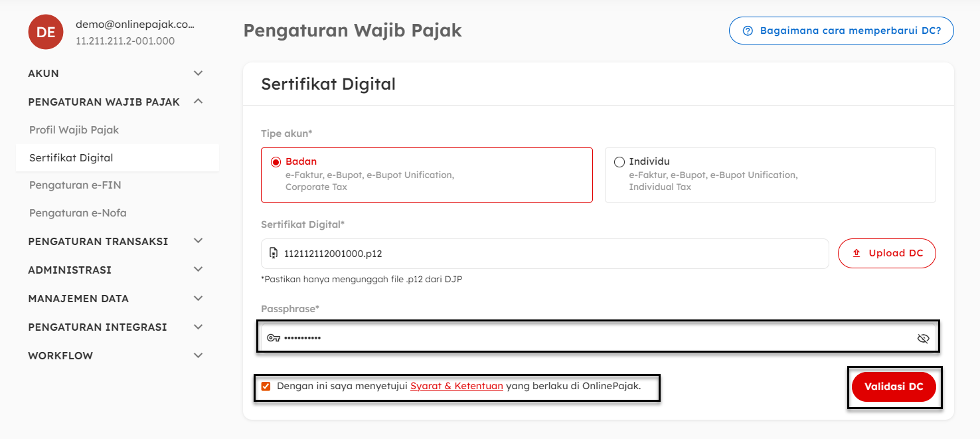Select the Badan account type radio

click(x=276, y=162)
